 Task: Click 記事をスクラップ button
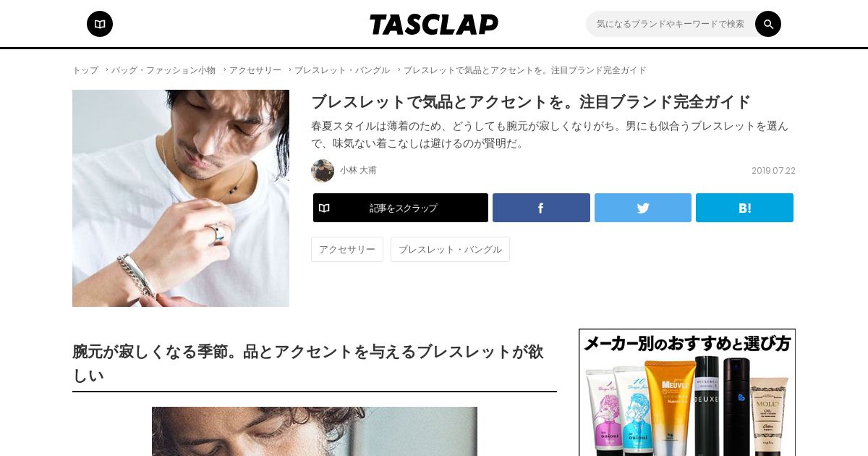(x=401, y=208)
